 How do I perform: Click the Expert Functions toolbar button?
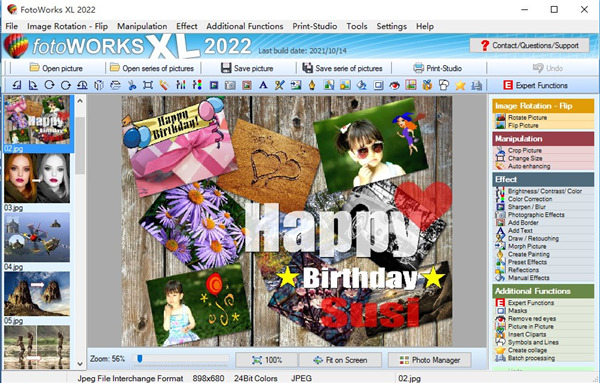(x=535, y=85)
